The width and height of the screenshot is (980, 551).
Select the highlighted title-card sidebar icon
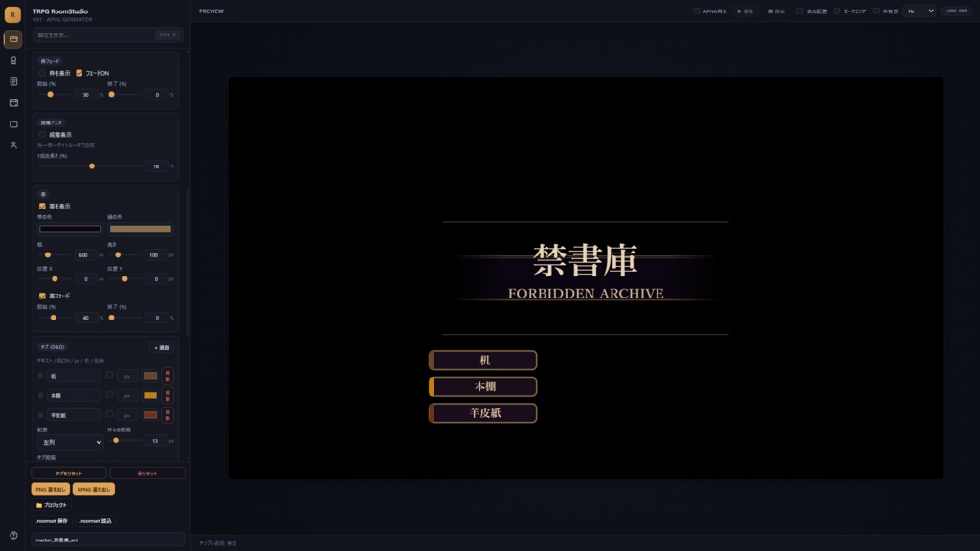[13, 39]
